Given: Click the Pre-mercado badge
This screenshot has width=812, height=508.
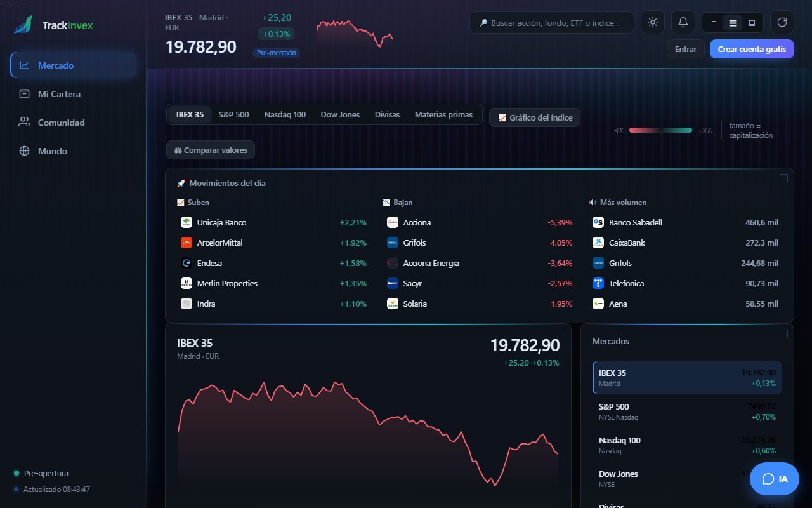Looking at the screenshot, I should (276, 53).
